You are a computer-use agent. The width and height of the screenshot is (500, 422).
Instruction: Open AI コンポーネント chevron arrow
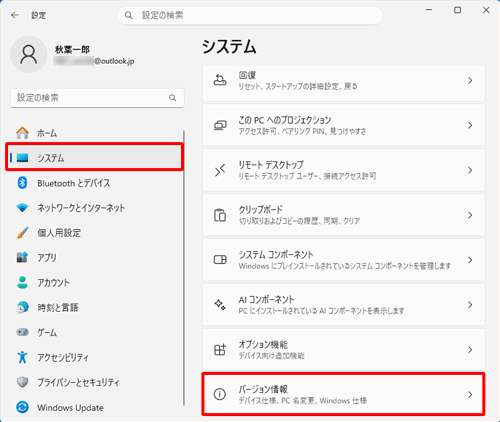[x=470, y=305]
